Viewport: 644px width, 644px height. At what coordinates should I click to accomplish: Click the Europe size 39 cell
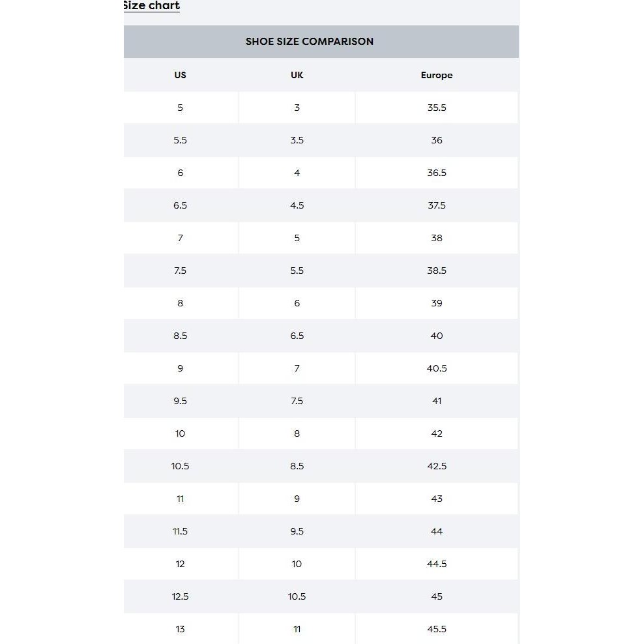437,303
